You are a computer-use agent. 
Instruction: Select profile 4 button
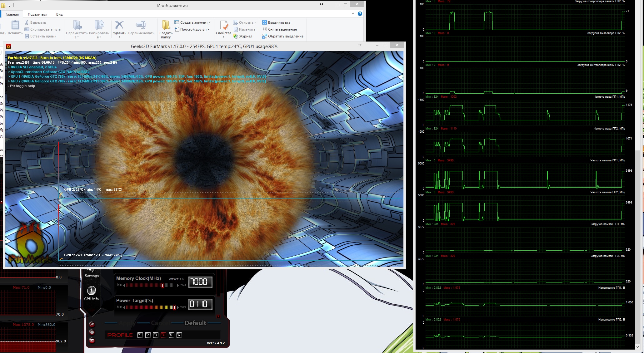[163, 335]
